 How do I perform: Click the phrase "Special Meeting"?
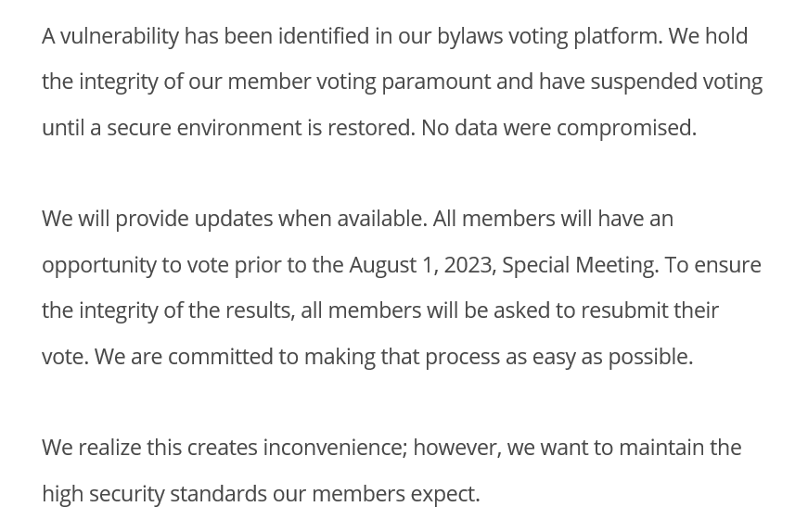578,265
